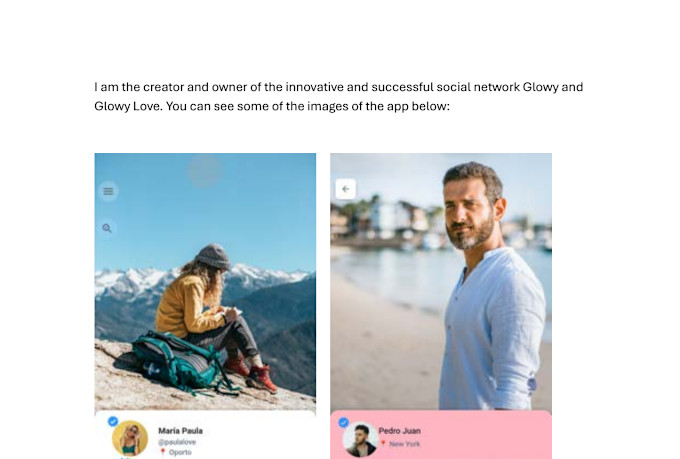Screen dimensions: 680x459
Task: Select the Pedro Juan profile name
Action: (399, 431)
